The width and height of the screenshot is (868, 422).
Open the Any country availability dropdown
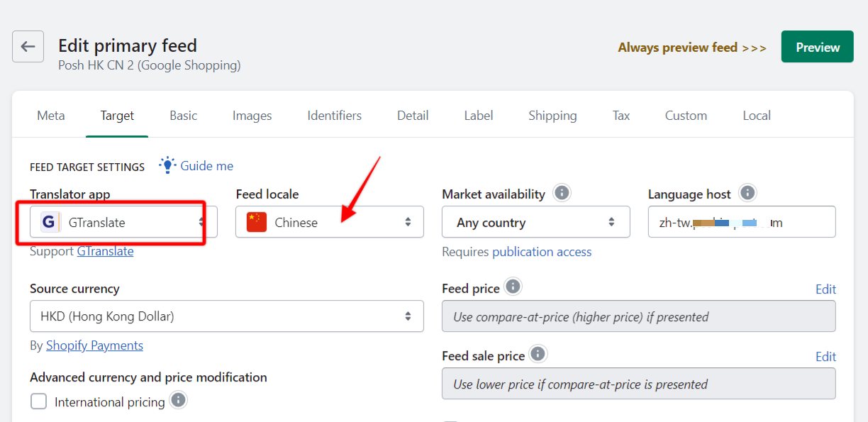(536, 222)
